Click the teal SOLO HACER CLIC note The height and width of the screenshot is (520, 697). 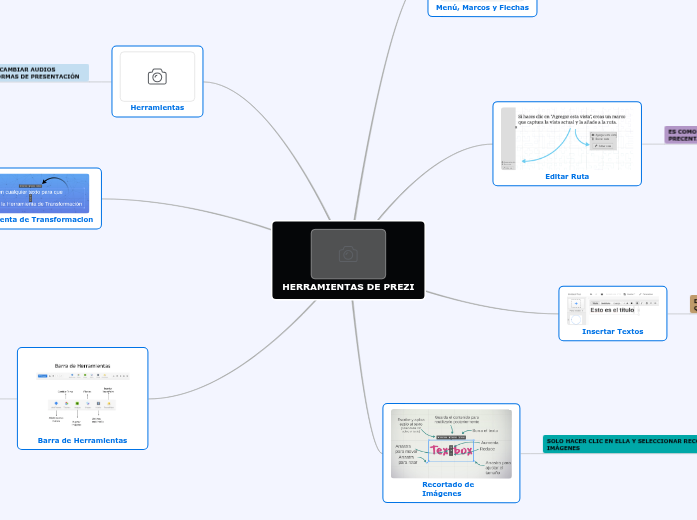click(x=620, y=444)
